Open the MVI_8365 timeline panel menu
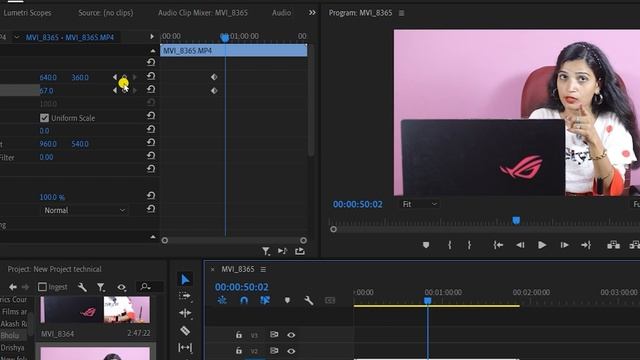This screenshot has height=360, width=640. point(263,269)
